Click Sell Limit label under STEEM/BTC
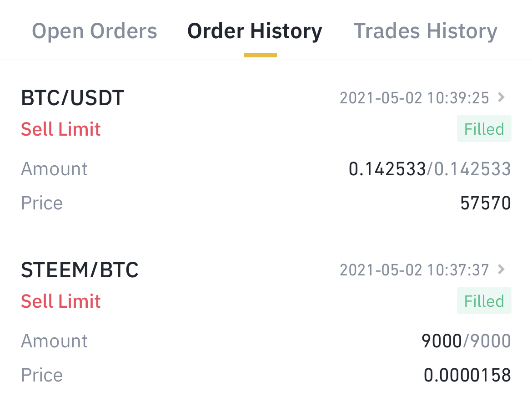This screenshot has height=412, width=532. click(x=61, y=301)
